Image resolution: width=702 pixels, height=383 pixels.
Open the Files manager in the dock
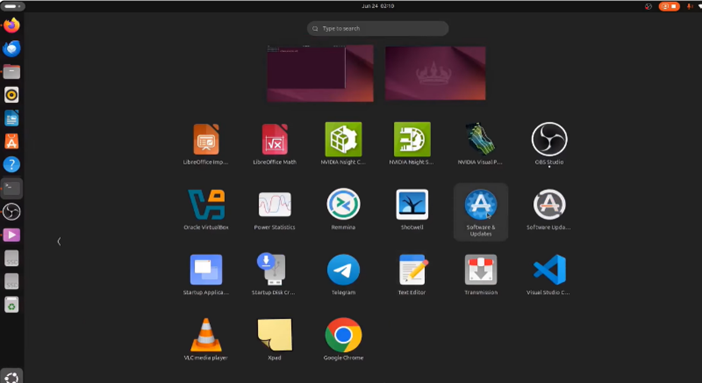[12, 72]
